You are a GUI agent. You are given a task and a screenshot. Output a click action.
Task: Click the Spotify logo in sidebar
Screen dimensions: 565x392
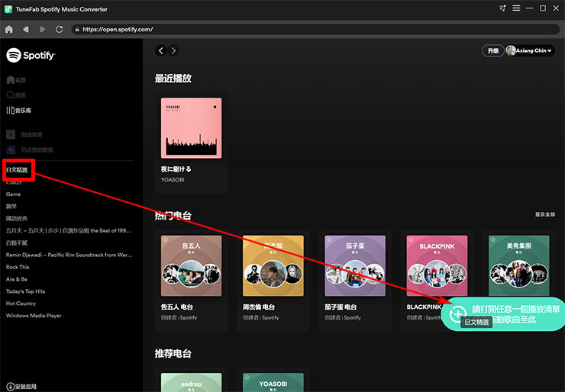click(x=31, y=55)
